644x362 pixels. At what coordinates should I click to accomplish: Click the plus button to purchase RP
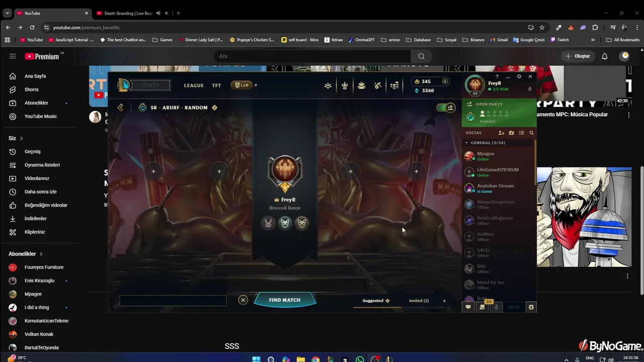click(x=445, y=81)
